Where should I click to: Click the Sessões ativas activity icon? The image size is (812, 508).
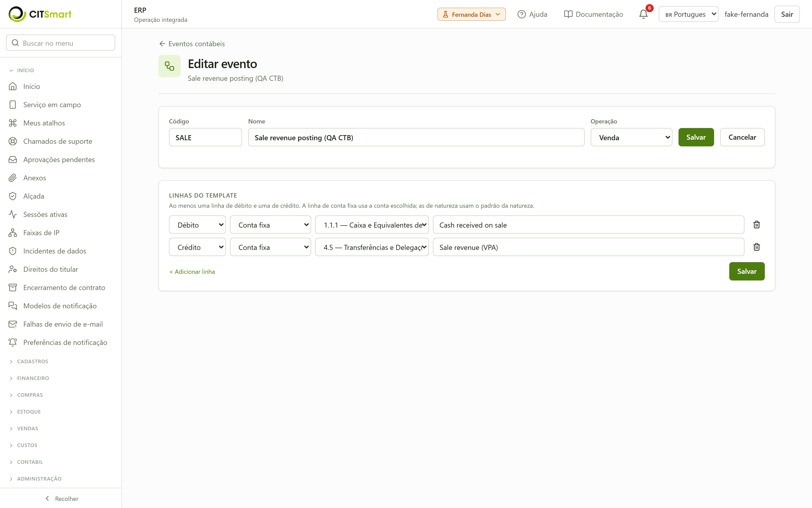point(13,214)
